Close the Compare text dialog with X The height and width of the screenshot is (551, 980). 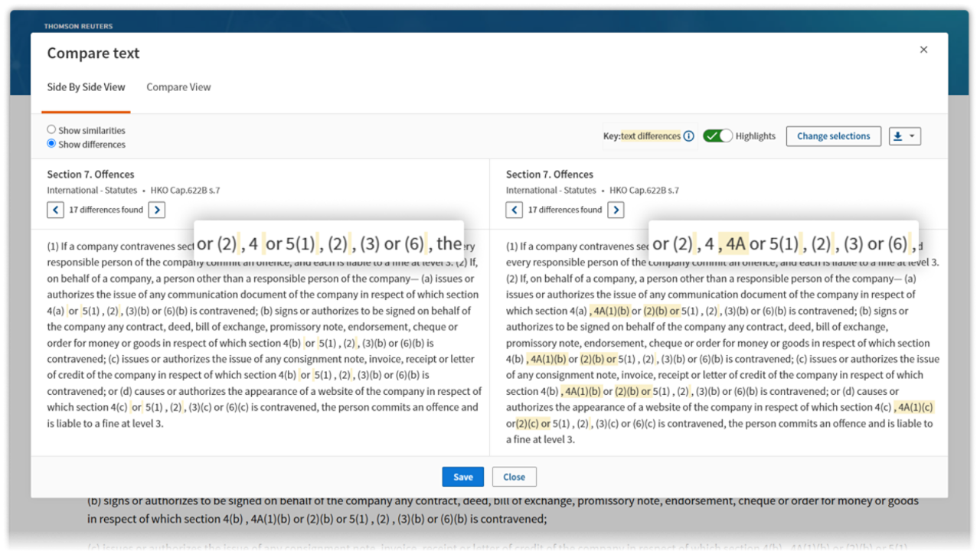[x=923, y=50]
